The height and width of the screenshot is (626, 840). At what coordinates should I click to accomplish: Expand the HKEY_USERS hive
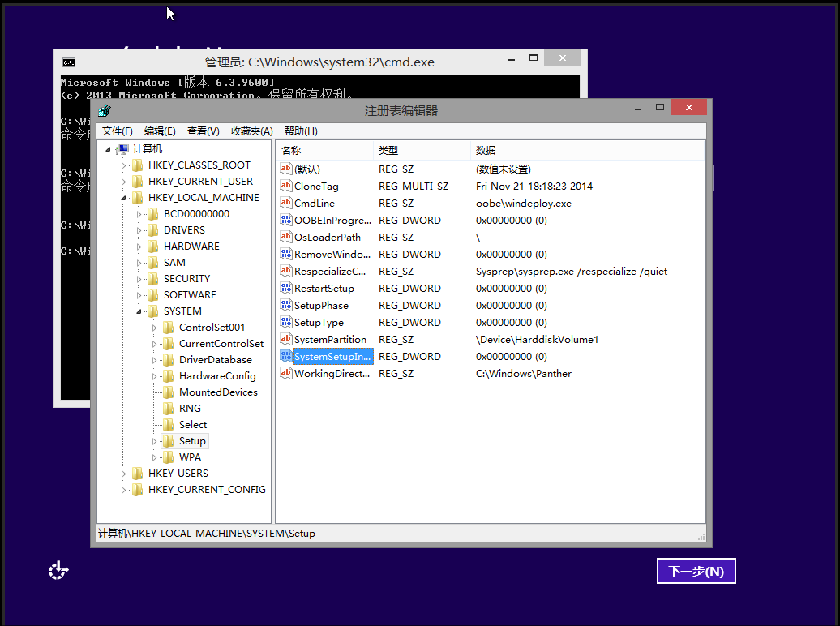pyautogui.click(x=124, y=474)
